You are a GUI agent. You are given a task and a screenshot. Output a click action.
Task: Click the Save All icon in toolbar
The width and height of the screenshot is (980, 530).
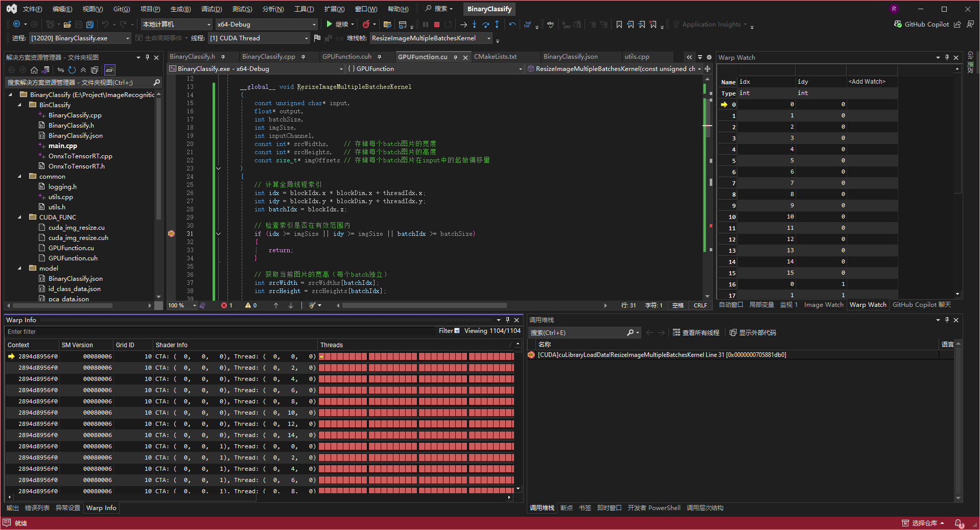click(90, 25)
